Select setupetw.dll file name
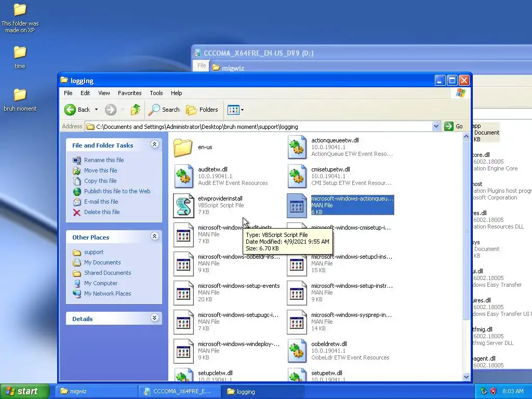The height and width of the screenshot is (399, 532). coord(326,373)
